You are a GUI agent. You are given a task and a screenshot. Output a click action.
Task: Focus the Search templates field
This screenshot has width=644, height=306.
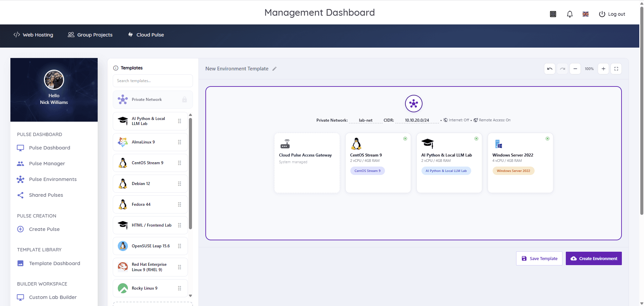[x=153, y=81]
